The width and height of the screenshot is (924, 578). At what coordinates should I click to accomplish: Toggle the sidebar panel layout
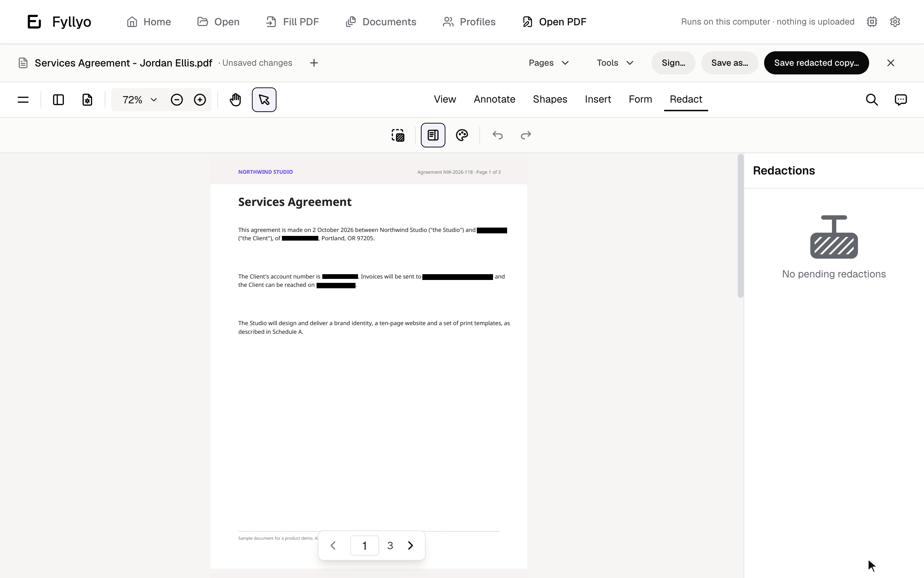pyautogui.click(x=58, y=100)
